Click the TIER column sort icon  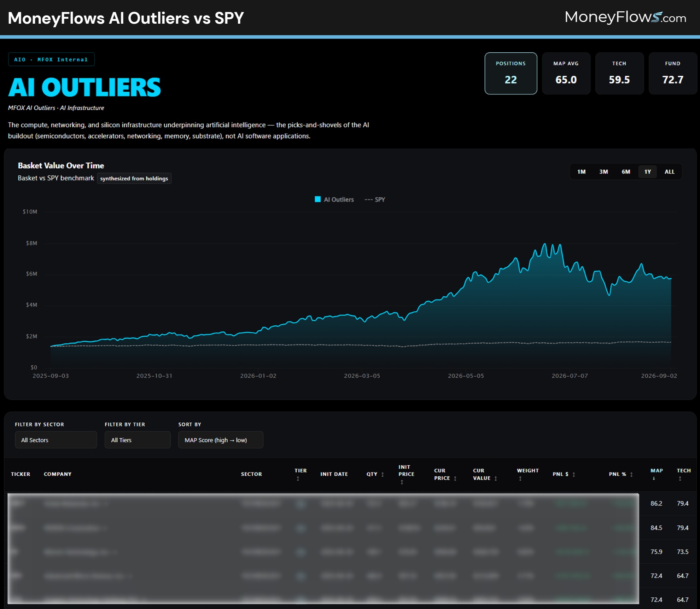[x=298, y=478]
